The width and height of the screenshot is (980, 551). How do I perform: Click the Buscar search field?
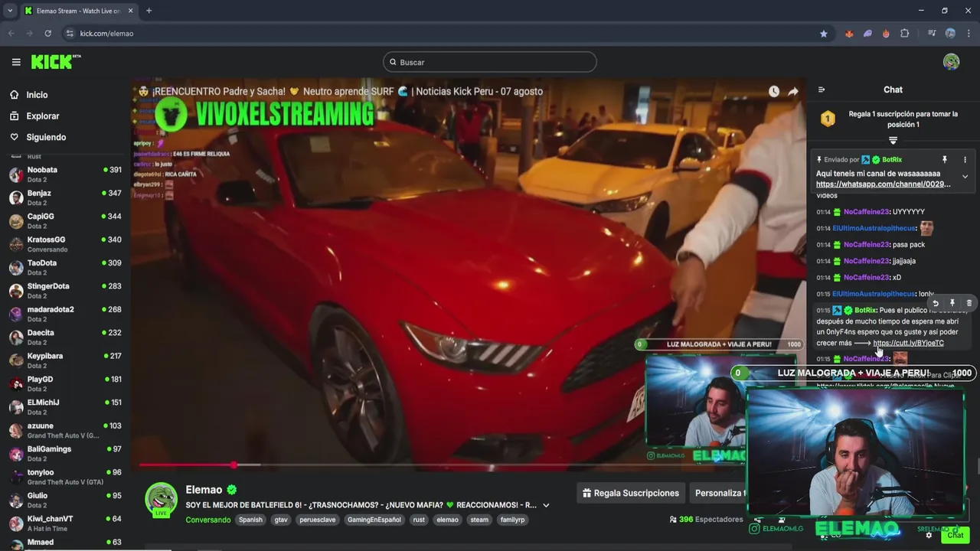click(490, 62)
